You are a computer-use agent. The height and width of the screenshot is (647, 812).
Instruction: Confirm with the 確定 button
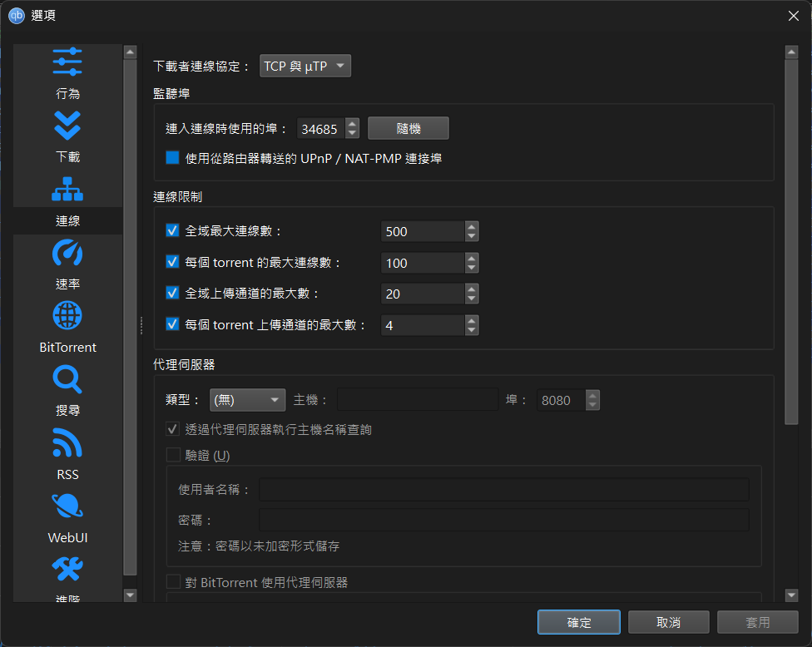click(x=578, y=622)
